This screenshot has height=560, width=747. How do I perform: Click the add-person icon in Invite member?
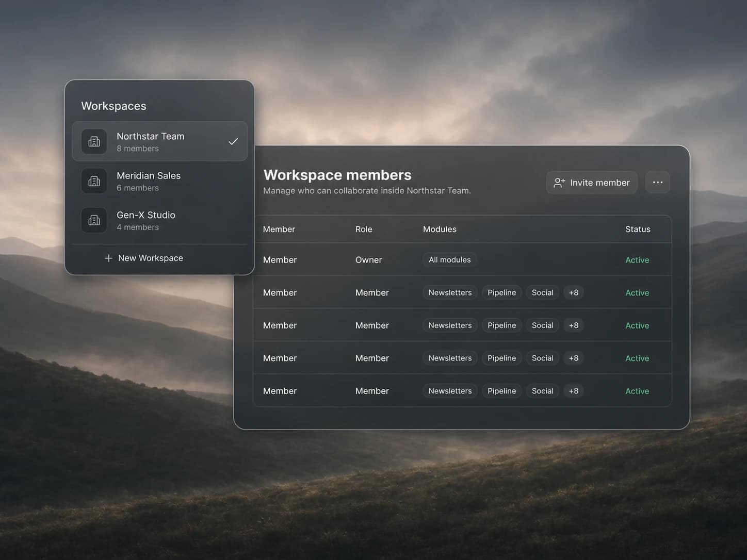[x=559, y=183]
